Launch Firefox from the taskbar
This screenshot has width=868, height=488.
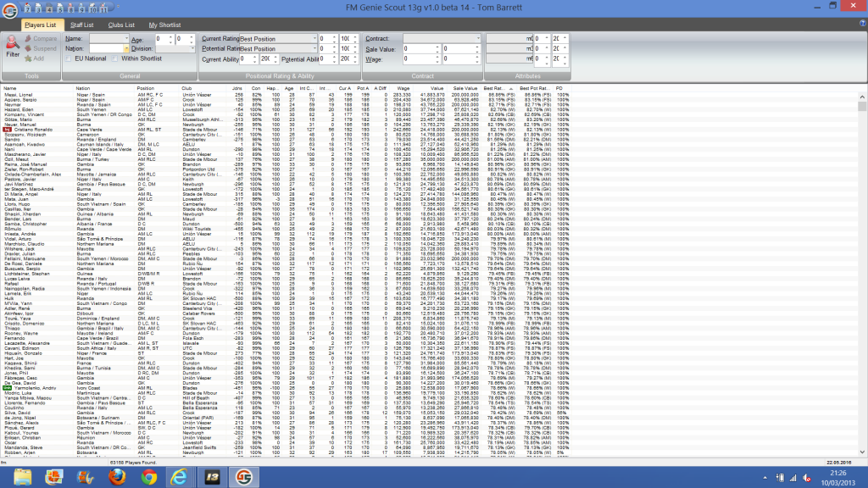(117, 477)
